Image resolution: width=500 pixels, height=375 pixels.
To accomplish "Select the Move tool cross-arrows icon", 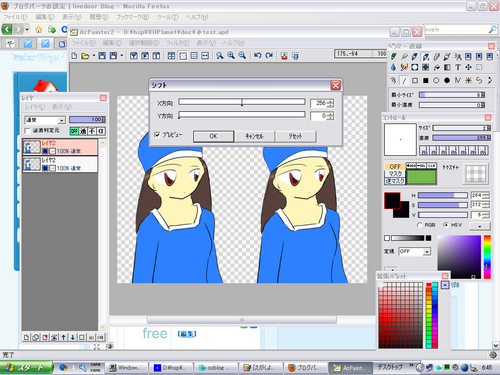I will pos(468,67).
